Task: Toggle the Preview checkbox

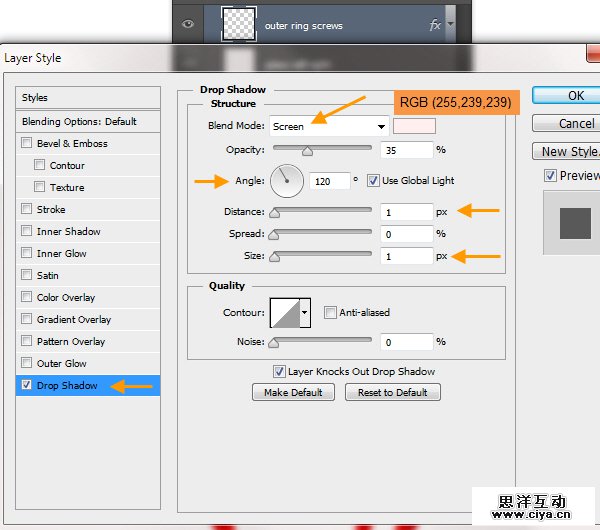Action: point(550,175)
